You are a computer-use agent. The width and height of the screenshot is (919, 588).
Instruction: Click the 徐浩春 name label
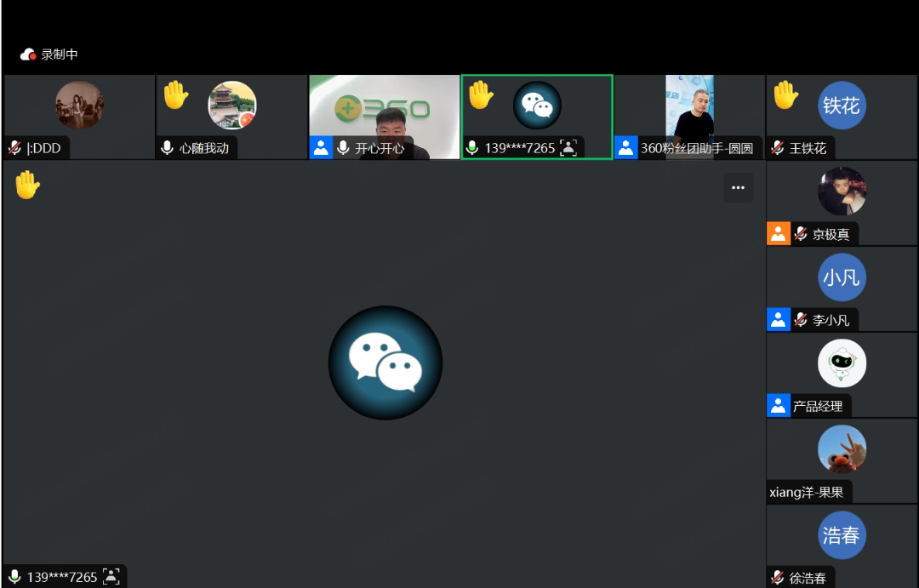click(808, 578)
